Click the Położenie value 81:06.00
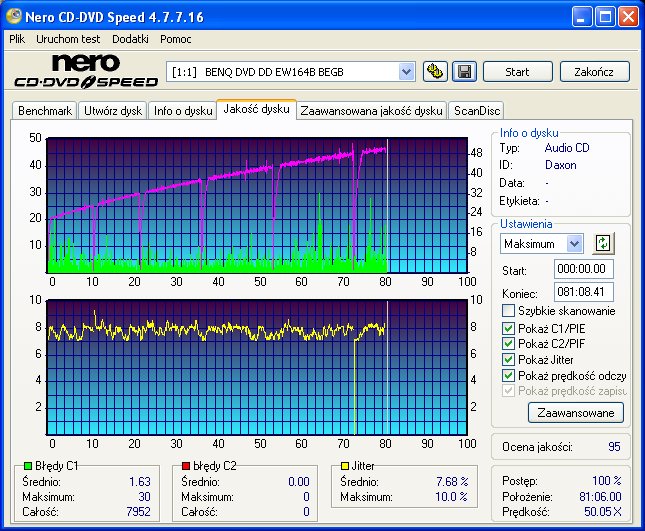645x531 pixels. coord(600,496)
